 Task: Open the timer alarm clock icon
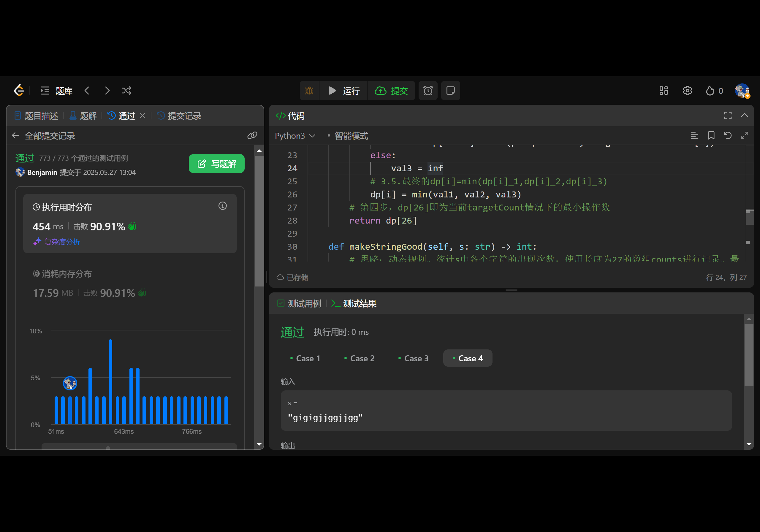pos(428,90)
